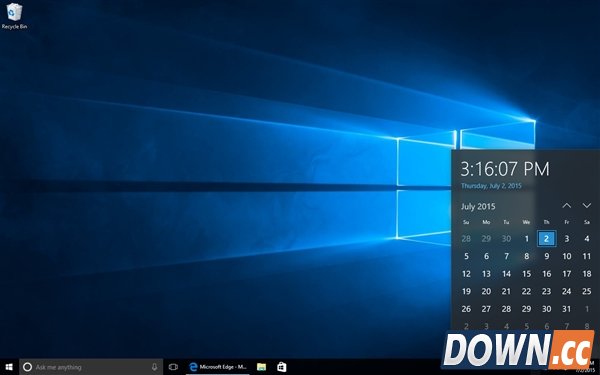The image size is (600, 375).
Task: Select July 14 in the calendar
Action: tap(506, 274)
